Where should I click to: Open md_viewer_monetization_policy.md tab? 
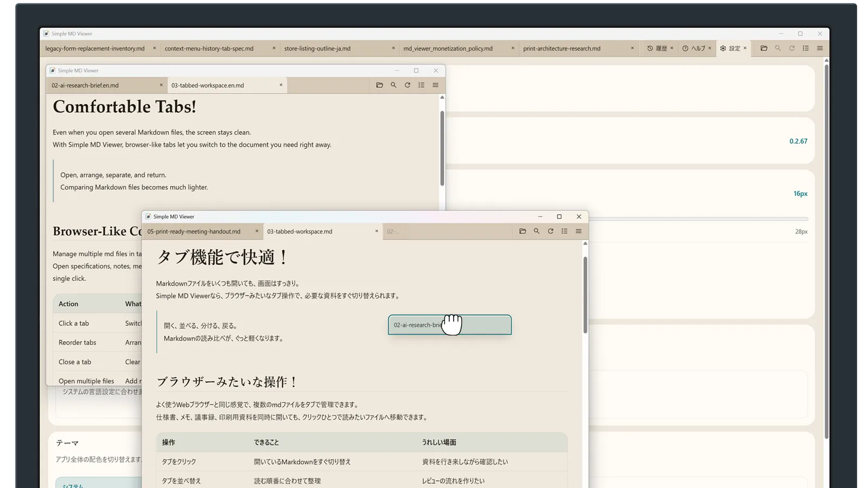click(458, 48)
